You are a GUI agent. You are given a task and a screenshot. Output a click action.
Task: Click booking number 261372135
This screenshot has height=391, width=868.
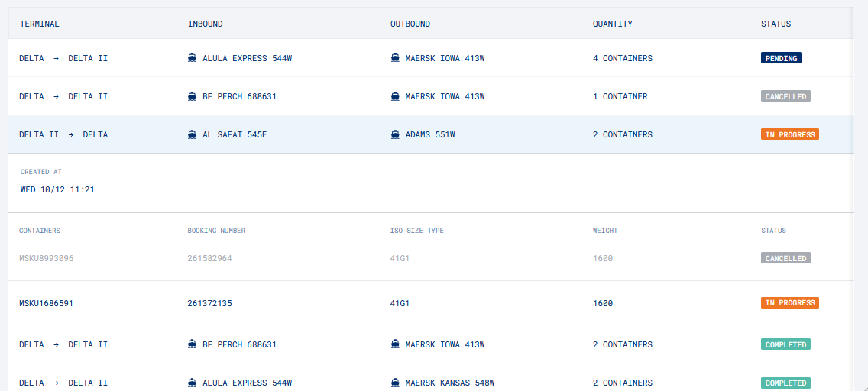point(209,303)
